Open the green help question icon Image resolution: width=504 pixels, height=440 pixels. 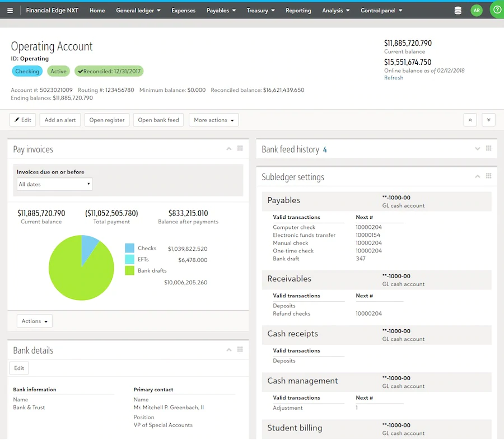point(497,10)
